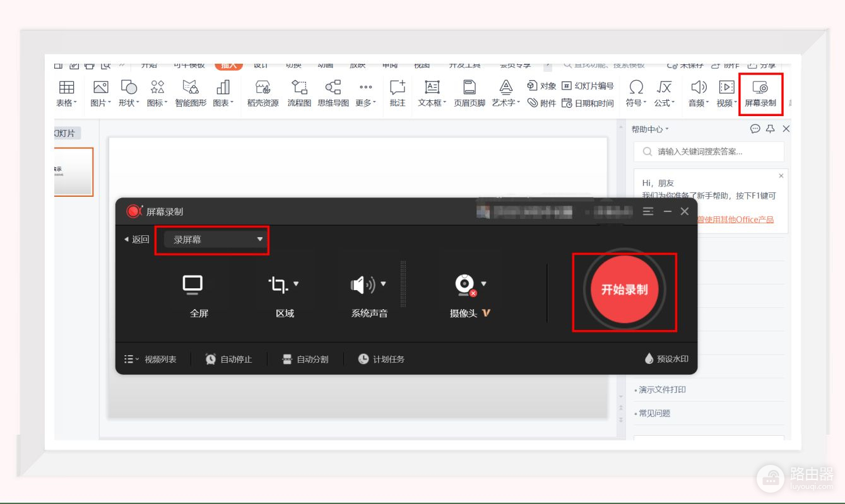This screenshot has width=845, height=504.
Task: Click the help center keyword search field
Action: click(709, 152)
